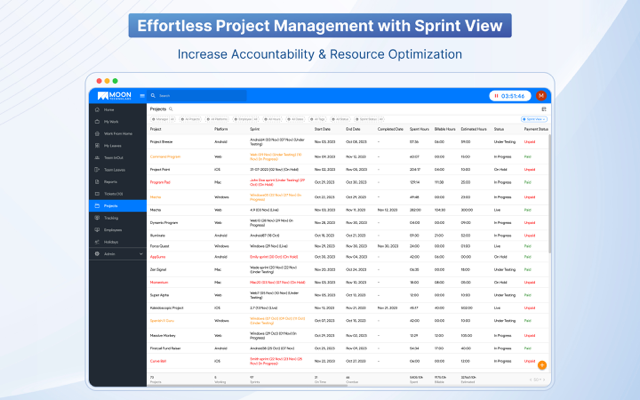The height and width of the screenshot is (400, 640).
Task: Open the Team Leaves icon
Action: tap(97, 169)
